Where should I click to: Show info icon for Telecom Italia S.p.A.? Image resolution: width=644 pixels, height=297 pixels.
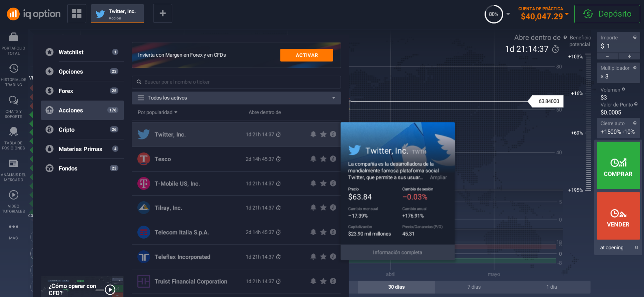[x=333, y=232]
